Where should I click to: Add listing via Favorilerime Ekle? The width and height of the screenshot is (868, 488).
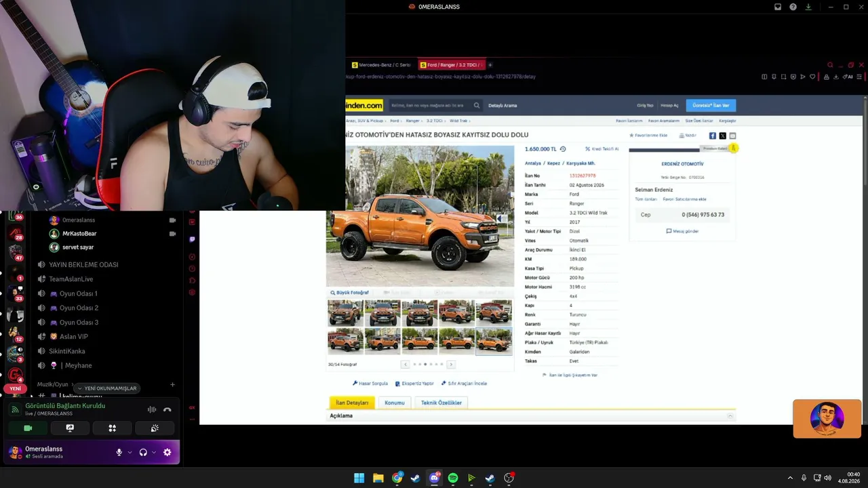pyautogui.click(x=648, y=136)
